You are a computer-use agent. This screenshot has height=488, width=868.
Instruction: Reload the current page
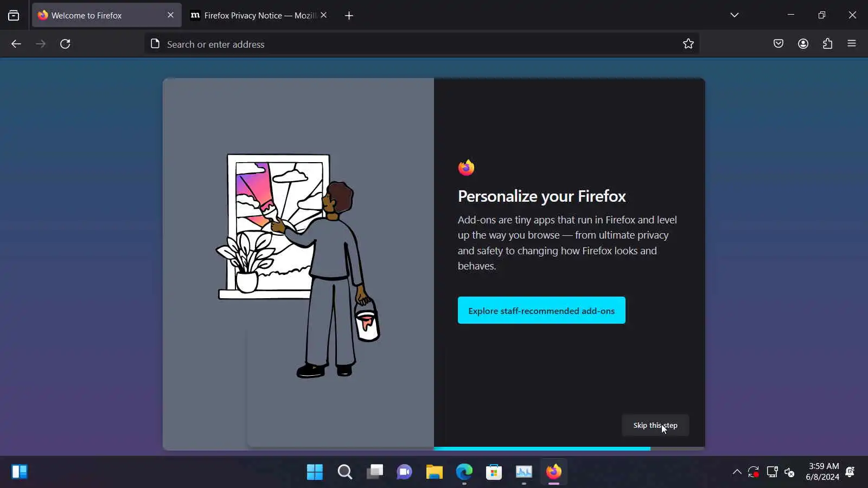point(65,44)
